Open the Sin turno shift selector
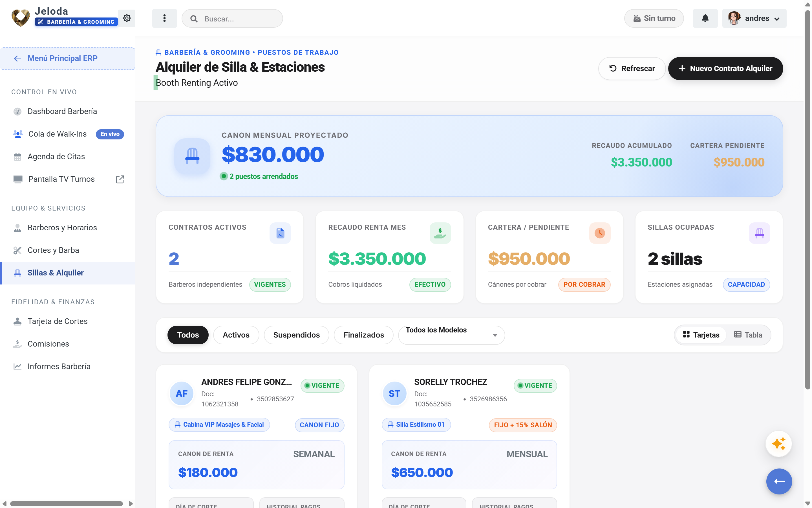 [654, 18]
